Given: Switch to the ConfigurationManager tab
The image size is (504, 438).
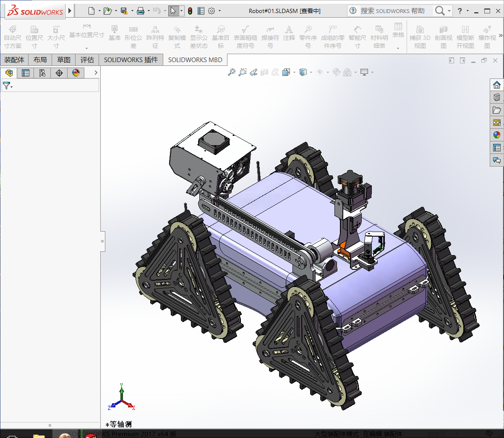Looking at the screenshot, I should pyautogui.click(x=42, y=73).
